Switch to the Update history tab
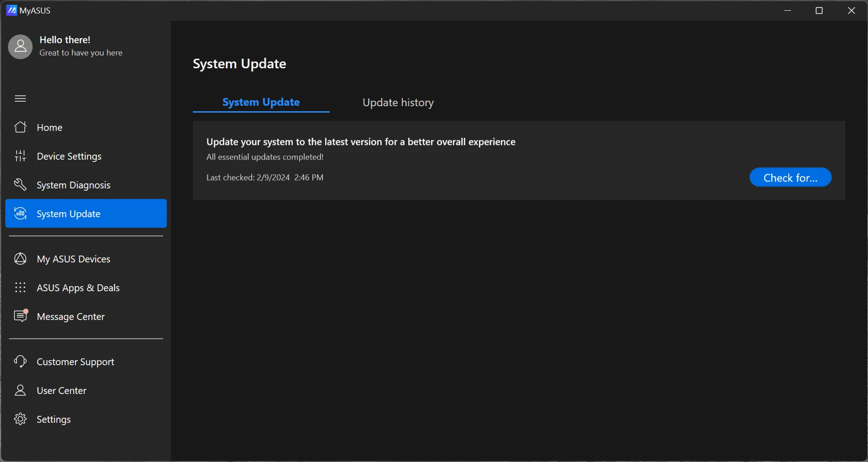Image resolution: width=868 pixels, height=462 pixels. click(398, 103)
